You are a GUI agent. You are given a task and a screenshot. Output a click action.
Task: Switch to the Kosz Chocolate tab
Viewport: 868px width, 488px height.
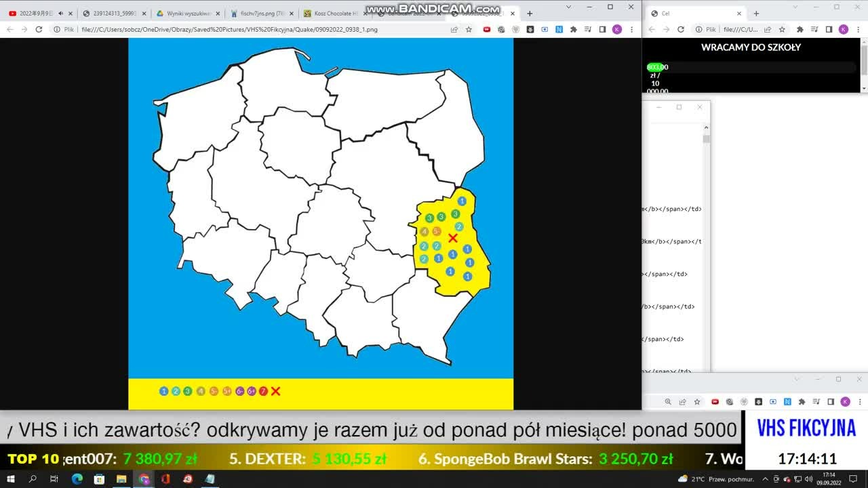click(x=331, y=14)
